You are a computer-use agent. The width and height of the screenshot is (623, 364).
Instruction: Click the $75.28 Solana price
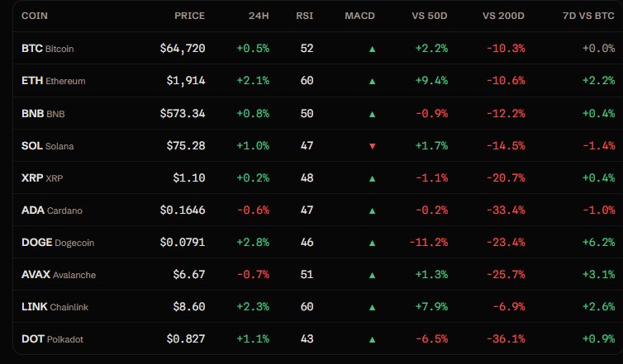pyautogui.click(x=186, y=145)
